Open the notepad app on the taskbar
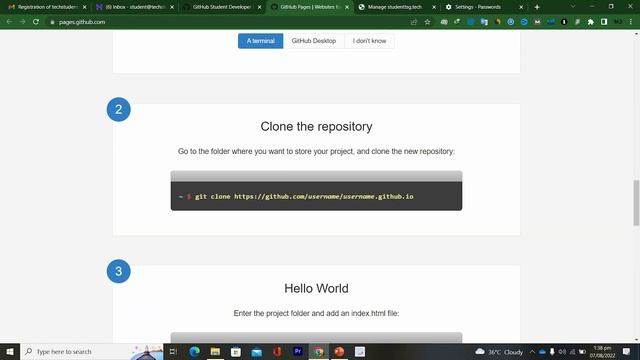This screenshot has height=360, width=640. pyautogui.click(x=360, y=351)
